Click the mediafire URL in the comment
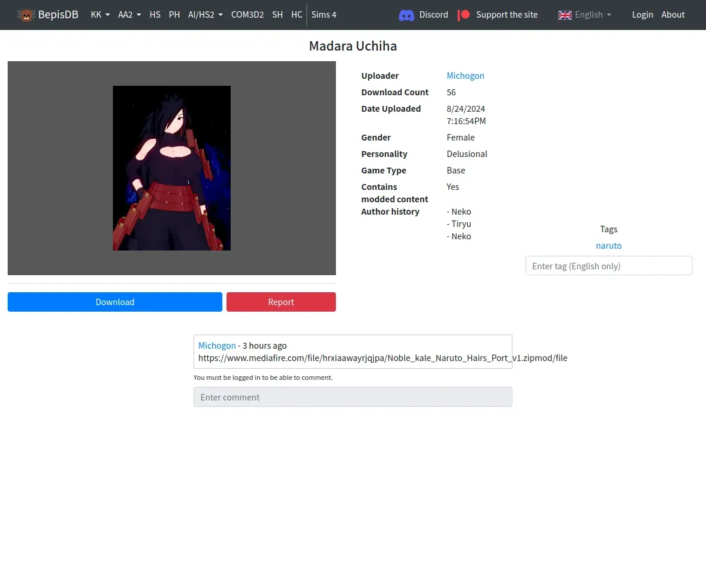 click(x=382, y=358)
